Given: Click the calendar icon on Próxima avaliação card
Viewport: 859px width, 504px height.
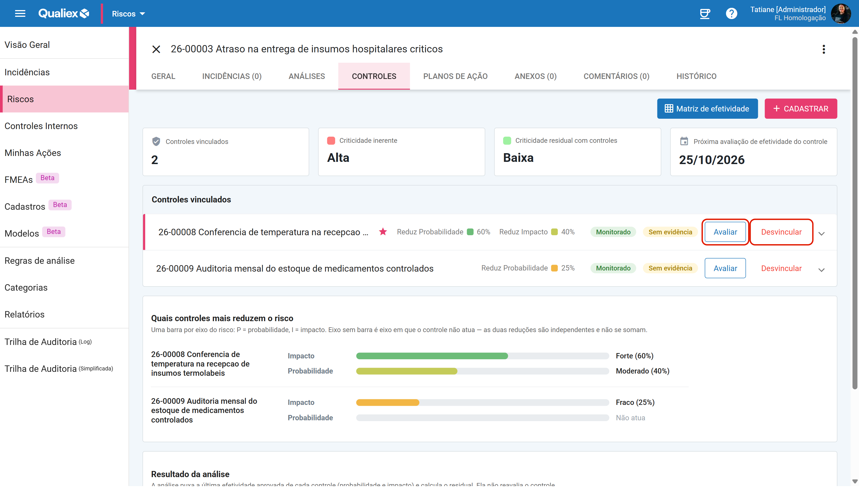Looking at the screenshot, I should [684, 141].
